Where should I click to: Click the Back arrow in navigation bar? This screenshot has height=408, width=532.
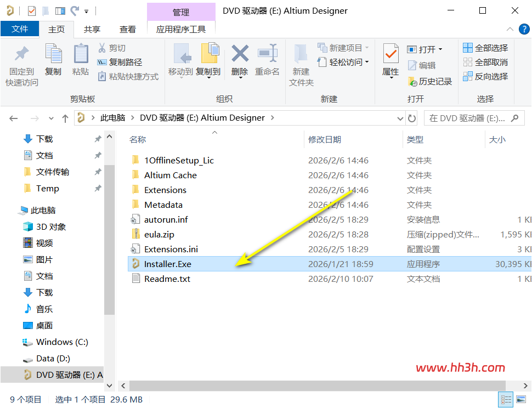point(14,118)
